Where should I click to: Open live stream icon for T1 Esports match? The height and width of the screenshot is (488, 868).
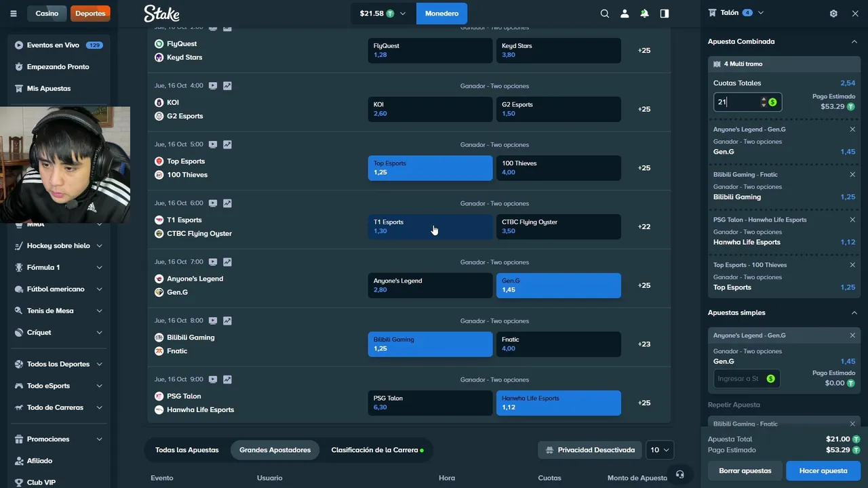(x=213, y=203)
